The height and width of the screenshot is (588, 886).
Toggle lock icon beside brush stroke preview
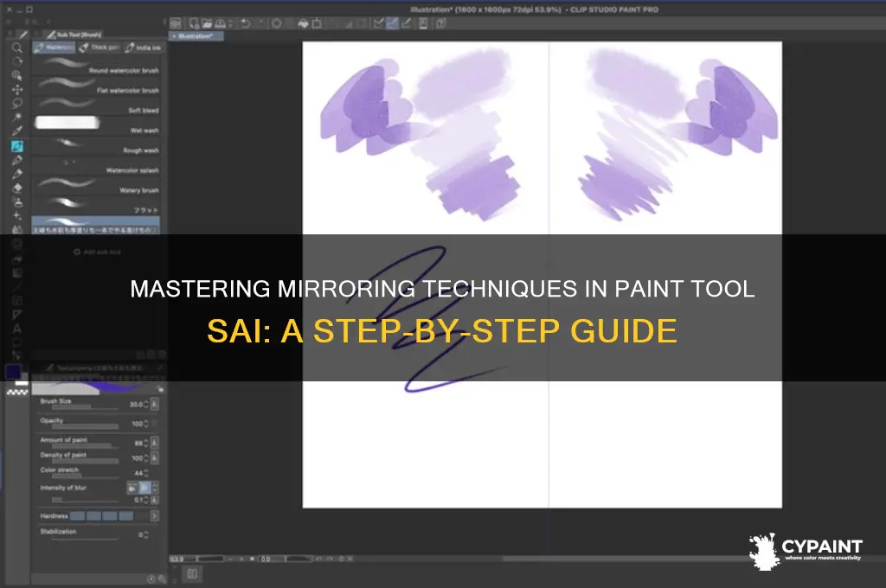[x=160, y=388]
